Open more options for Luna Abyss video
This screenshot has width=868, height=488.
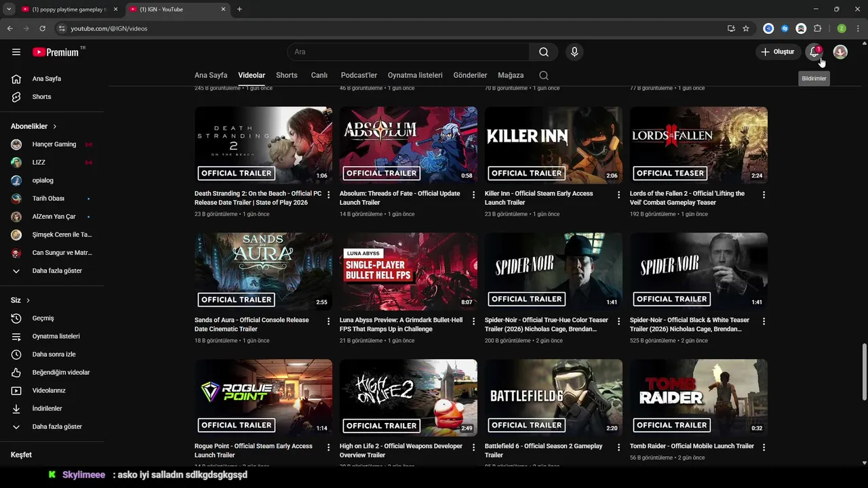tap(474, 321)
